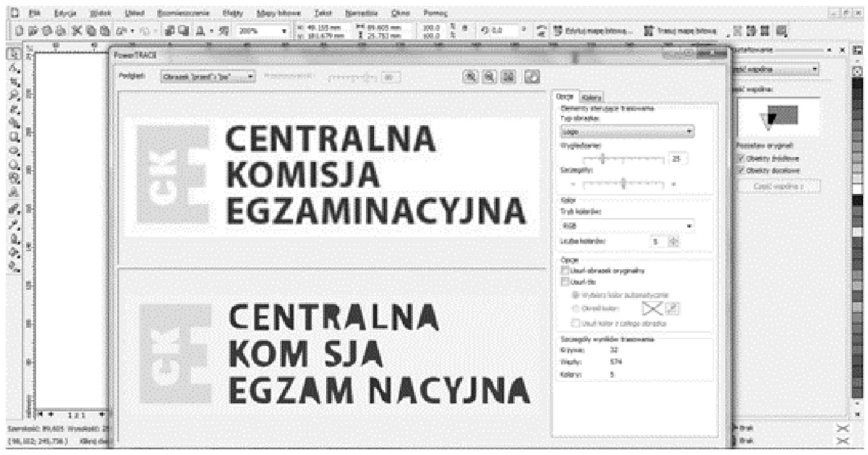Open the Pomoc menu

(x=436, y=14)
